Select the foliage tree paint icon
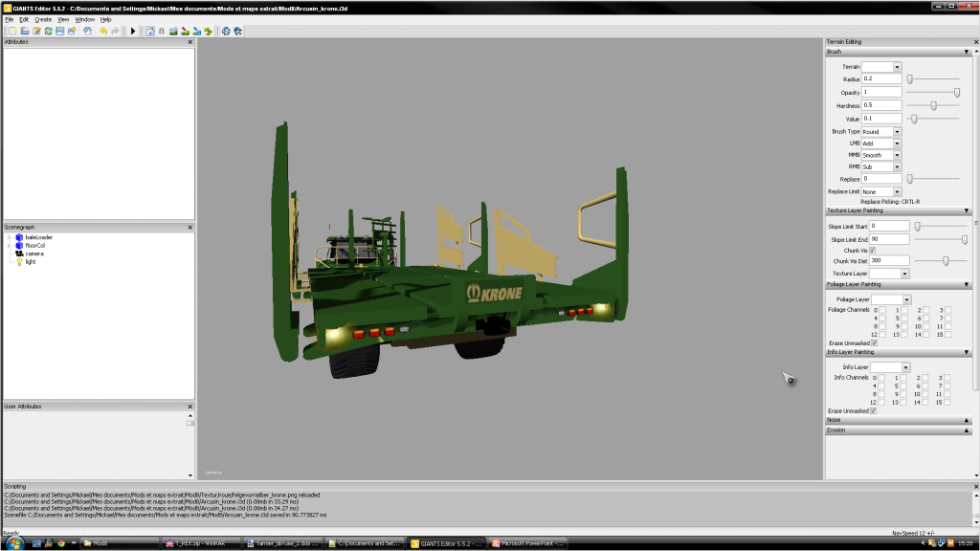The height and width of the screenshot is (551, 980). click(208, 32)
